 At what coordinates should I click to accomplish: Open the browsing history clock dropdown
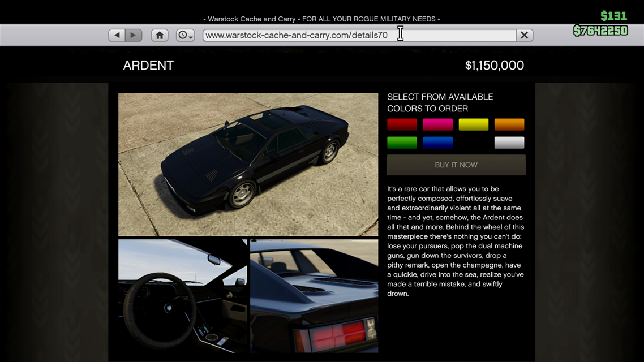185,35
